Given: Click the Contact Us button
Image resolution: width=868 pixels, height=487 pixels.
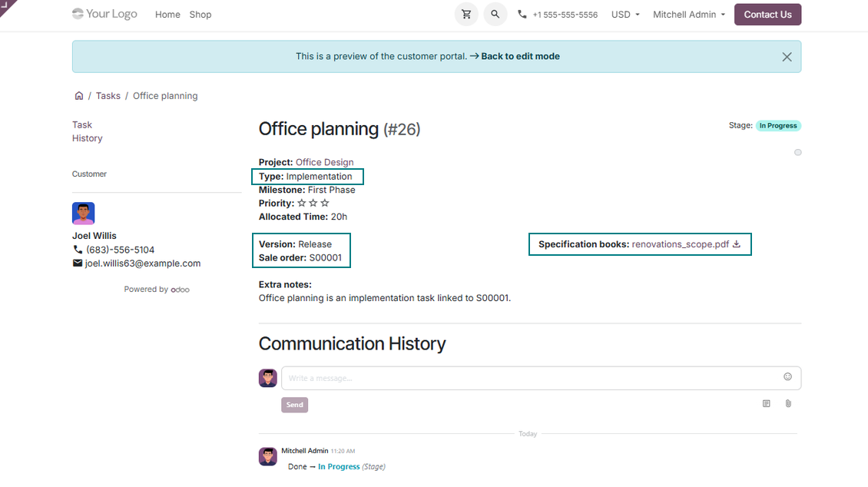Looking at the screenshot, I should coord(767,15).
